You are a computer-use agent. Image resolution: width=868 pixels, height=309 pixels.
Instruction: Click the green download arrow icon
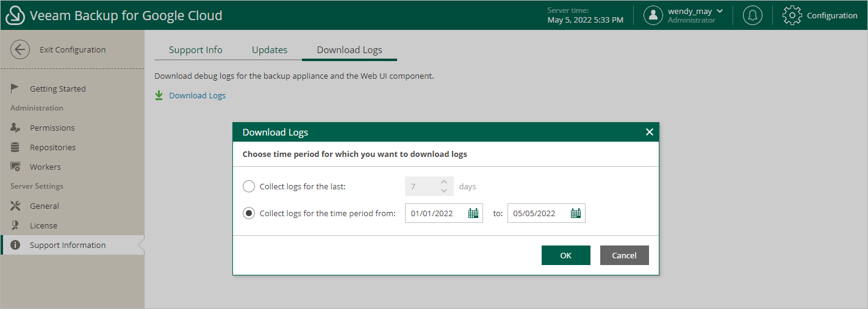click(x=159, y=95)
